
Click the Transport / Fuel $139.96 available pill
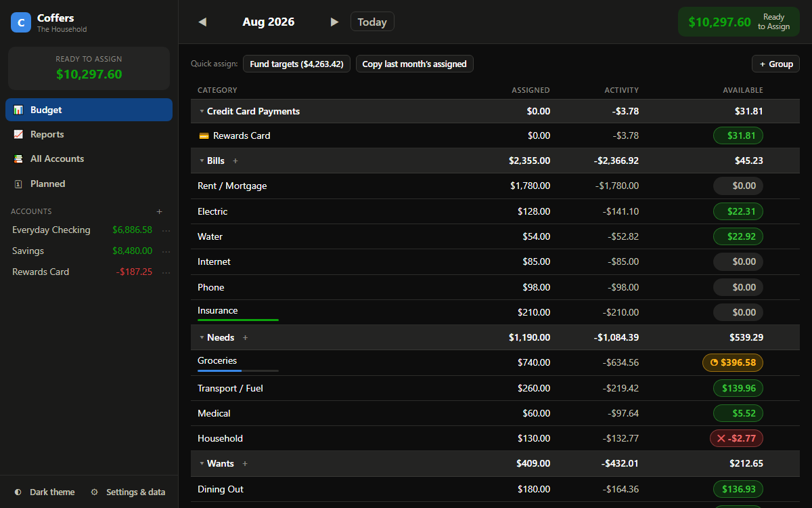(738, 388)
